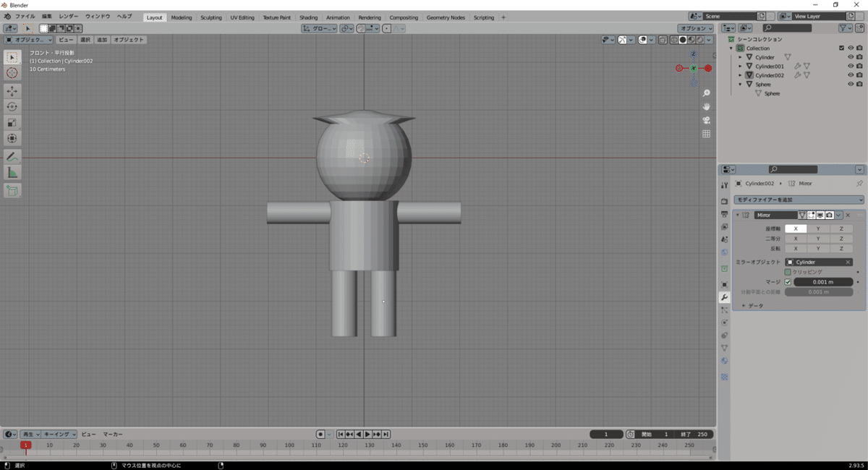Enable Mirror axis Y button
This screenshot has width=868, height=470.
(x=818, y=228)
